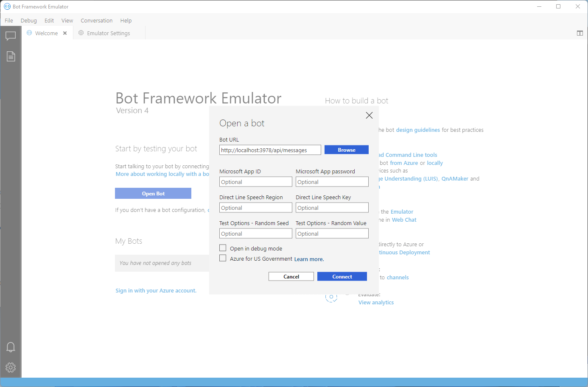Focus the Bot URL input field
Viewport: 588px width, 387px height.
click(270, 150)
